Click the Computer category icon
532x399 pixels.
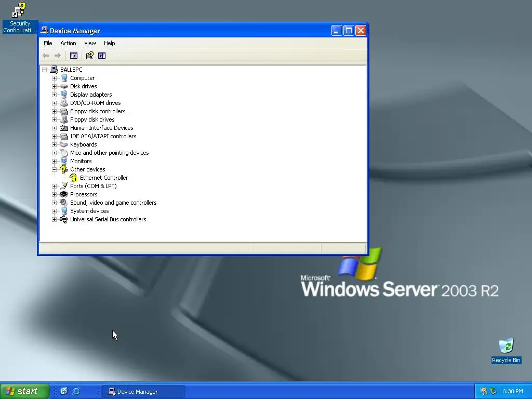[x=64, y=78]
